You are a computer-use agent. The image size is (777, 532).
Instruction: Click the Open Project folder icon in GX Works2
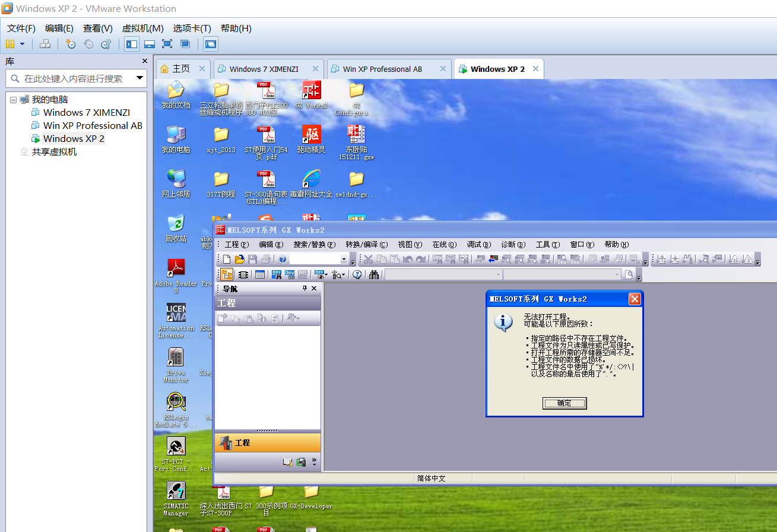pos(240,259)
